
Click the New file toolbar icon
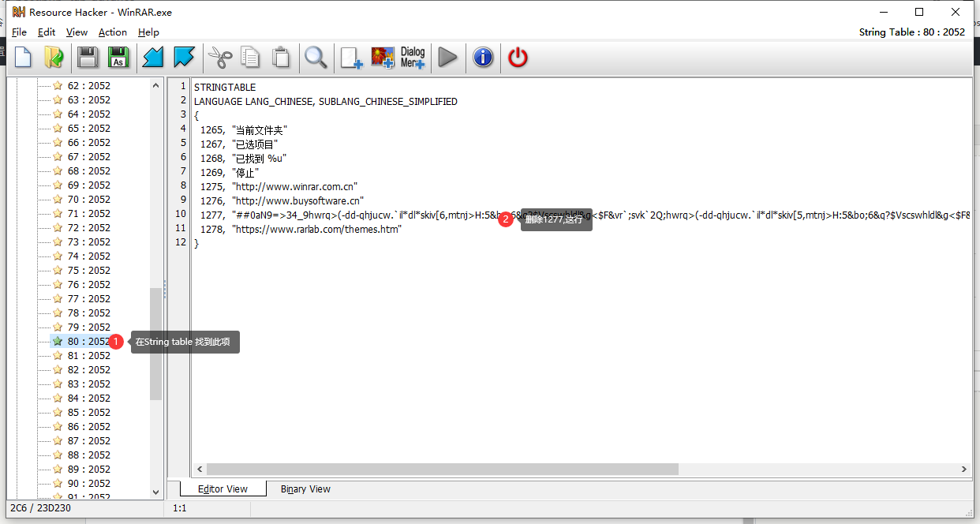pyautogui.click(x=24, y=57)
